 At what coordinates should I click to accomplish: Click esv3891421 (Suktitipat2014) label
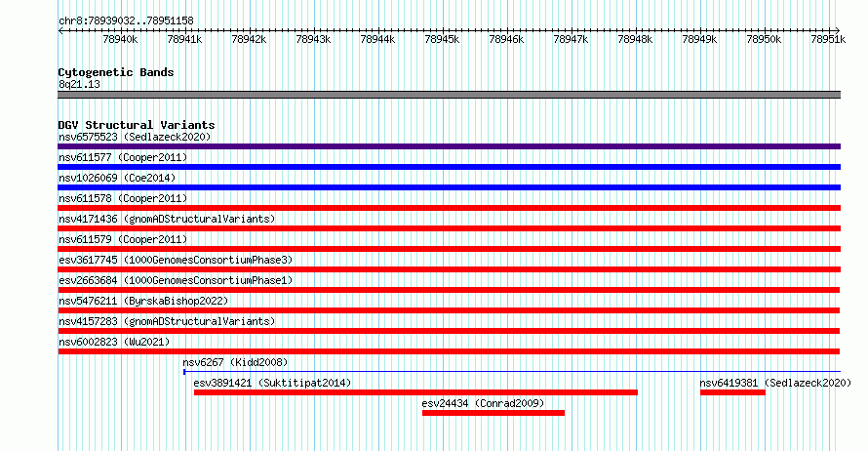click(272, 383)
